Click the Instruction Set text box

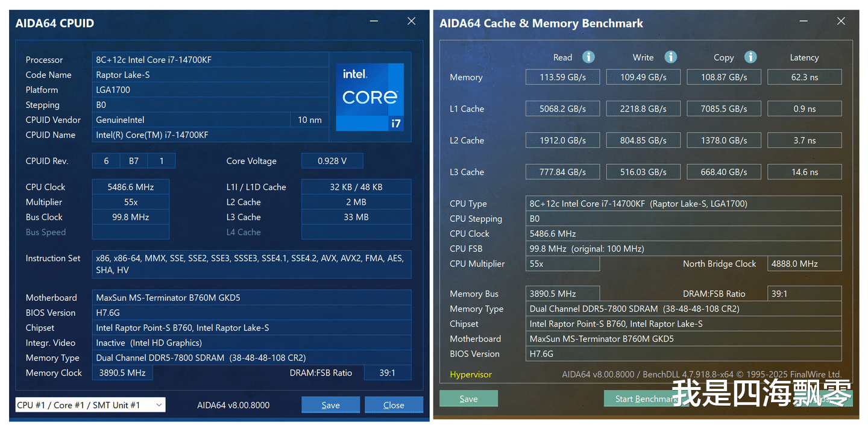(x=251, y=264)
